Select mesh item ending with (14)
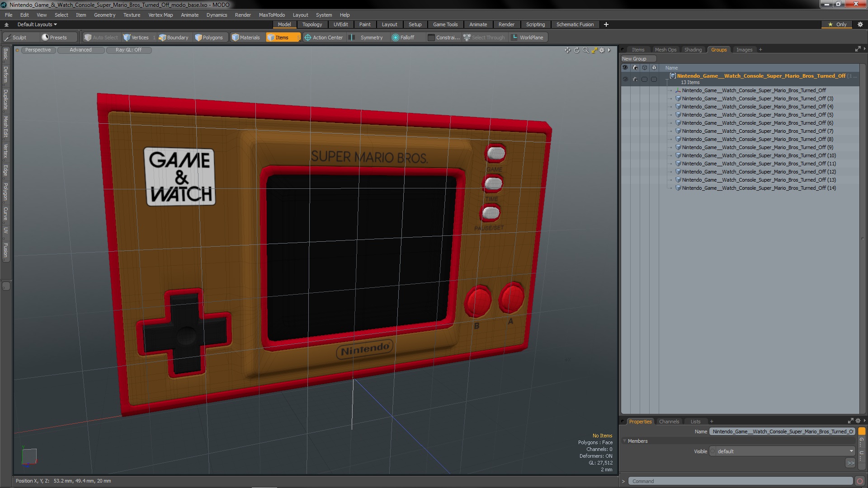 (x=758, y=188)
